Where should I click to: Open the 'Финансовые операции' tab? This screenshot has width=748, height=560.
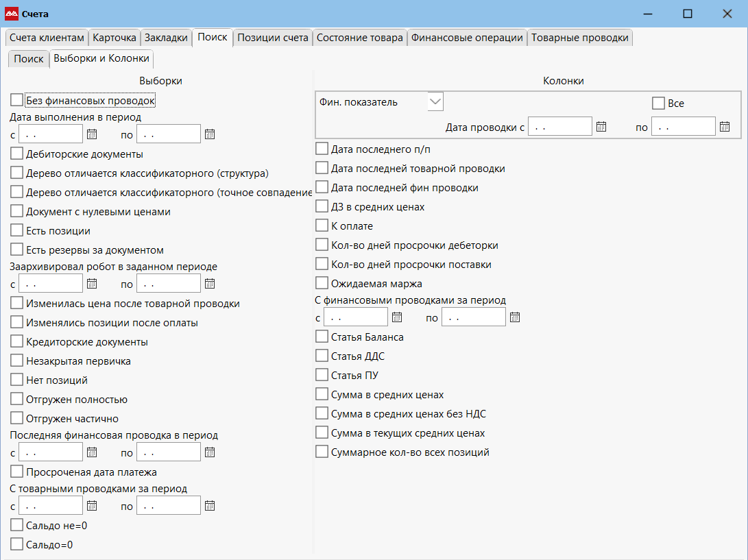(467, 38)
